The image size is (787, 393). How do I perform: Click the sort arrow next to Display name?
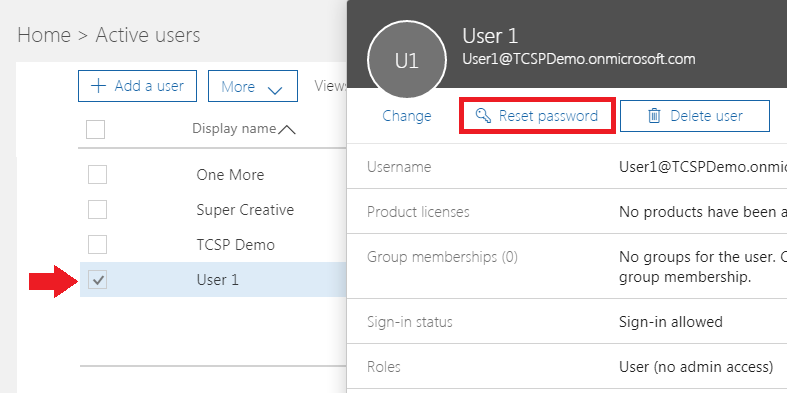point(287,130)
